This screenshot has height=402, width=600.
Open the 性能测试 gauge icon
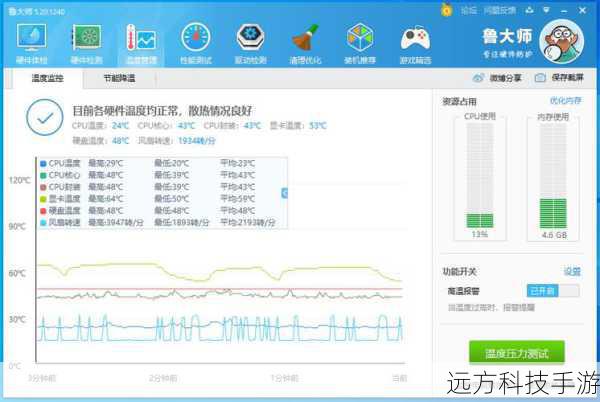tap(196, 37)
